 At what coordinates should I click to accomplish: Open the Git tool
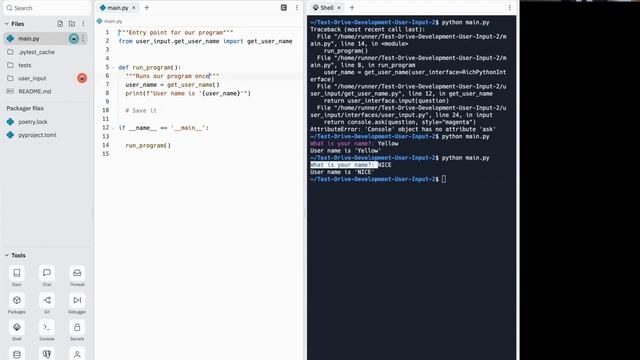pos(47,300)
